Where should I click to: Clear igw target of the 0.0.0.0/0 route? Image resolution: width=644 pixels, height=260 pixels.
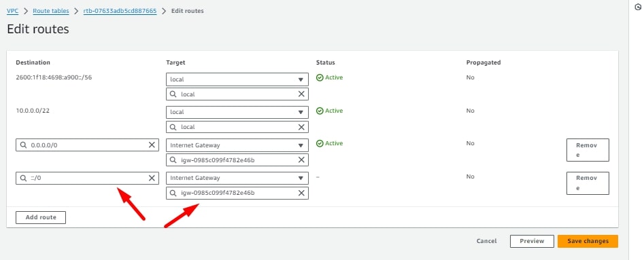[x=301, y=160]
